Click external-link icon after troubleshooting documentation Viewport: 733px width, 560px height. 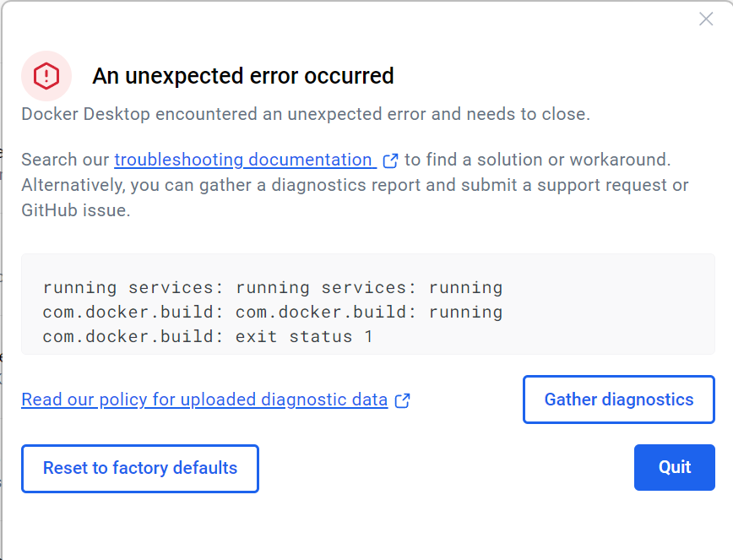point(390,160)
